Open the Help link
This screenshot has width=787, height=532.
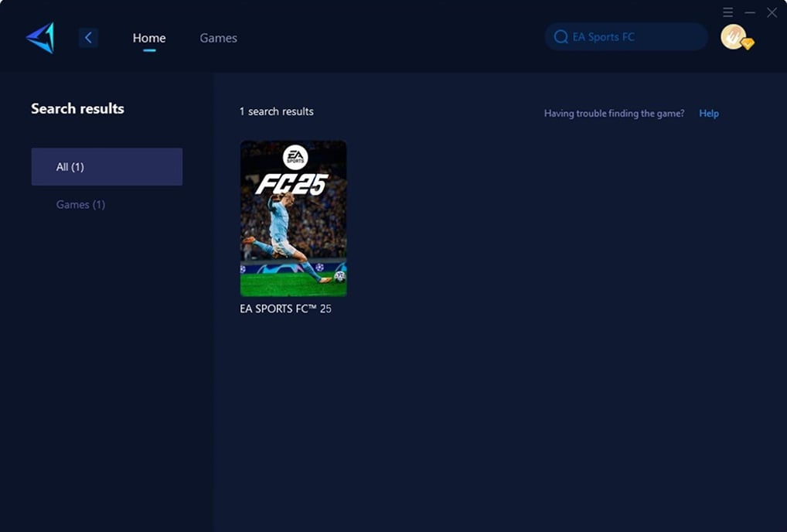pos(709,114)
